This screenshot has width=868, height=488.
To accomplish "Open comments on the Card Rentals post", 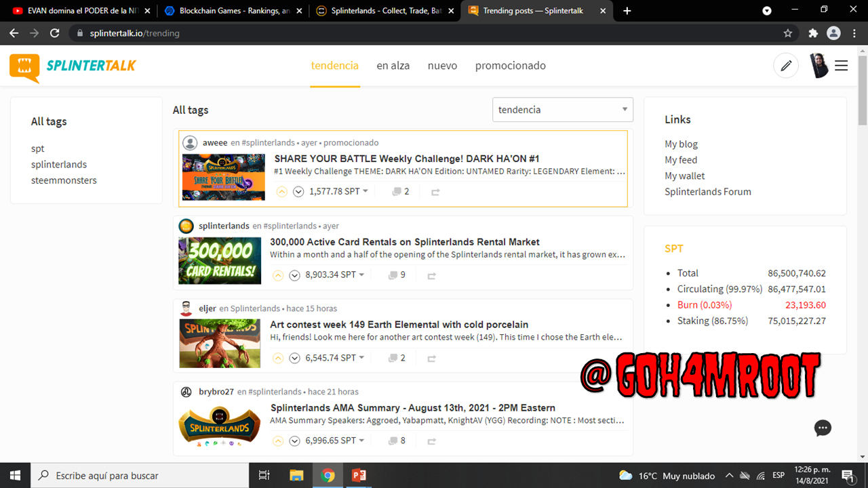I will [397, 275].
